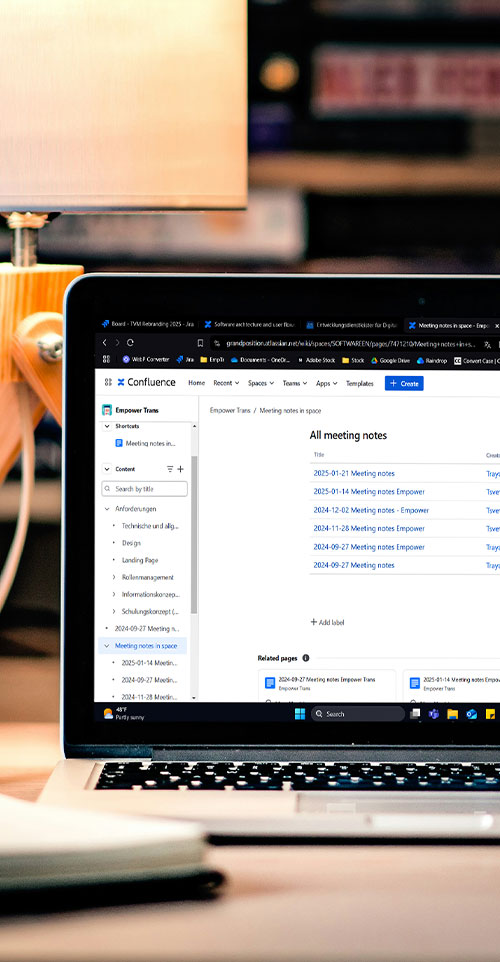Open the Witf Converter bookmark
Screen dimensions: 500x962
point(145,360)
